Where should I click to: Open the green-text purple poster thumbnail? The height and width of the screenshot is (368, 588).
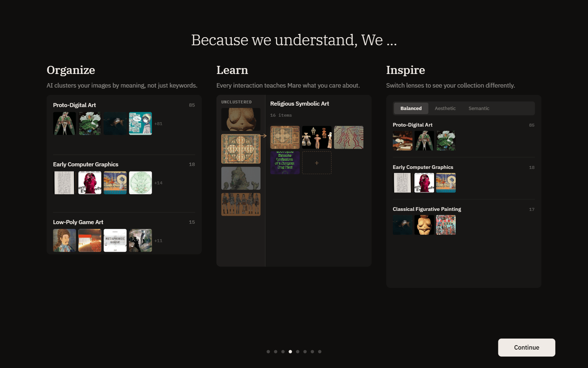coord(285,163)
